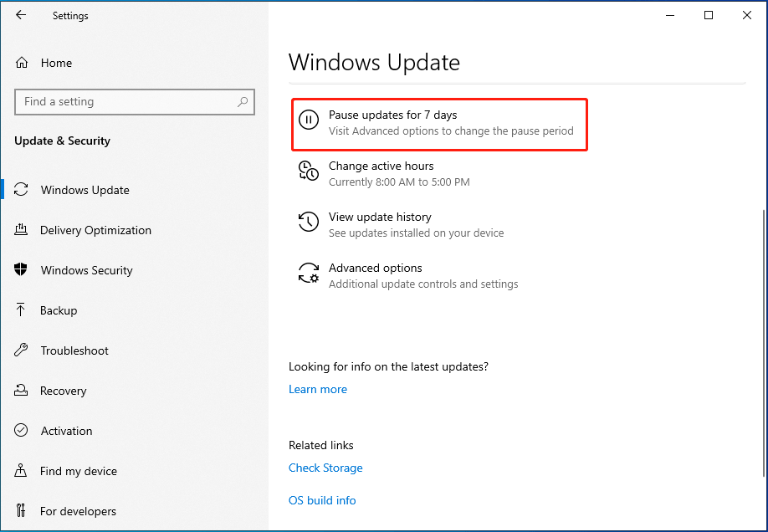Image resolution: width=768 pixels, height=532 pixels.
Task: Open Delivery Optimization settings
Action: click(x=95, y=230)
